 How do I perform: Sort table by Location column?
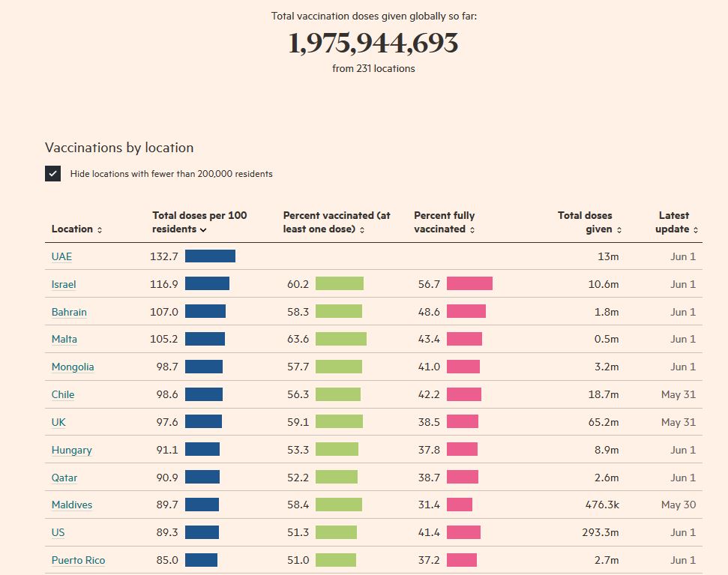tap(76, 229)
